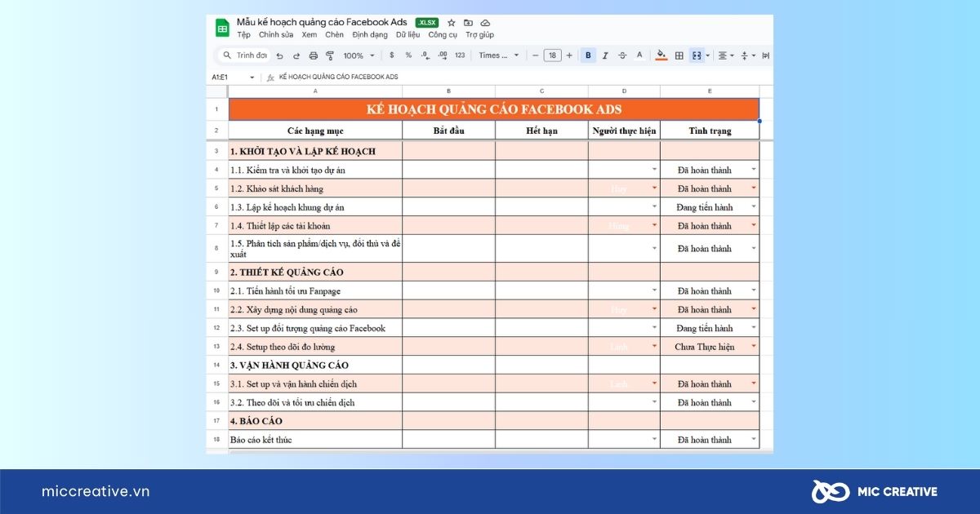Screen dimensions: 980x514
Task: Select column header A
Action: (315, 91)
